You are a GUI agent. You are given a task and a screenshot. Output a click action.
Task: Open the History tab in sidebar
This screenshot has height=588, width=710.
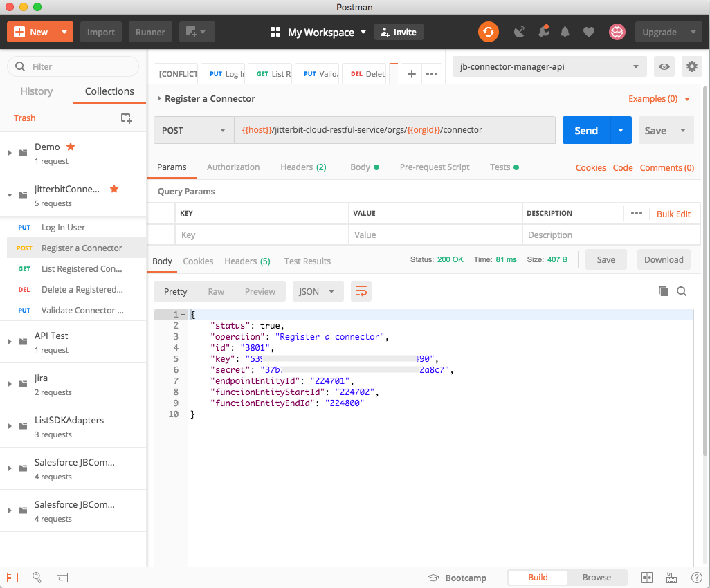37,91
